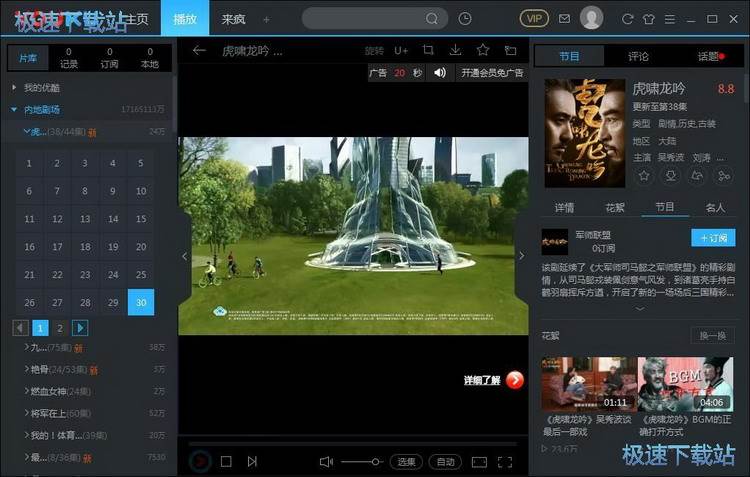Collapse the right info panel arrow
Viewport: 750px width, 477px height.
click(521, 256)
